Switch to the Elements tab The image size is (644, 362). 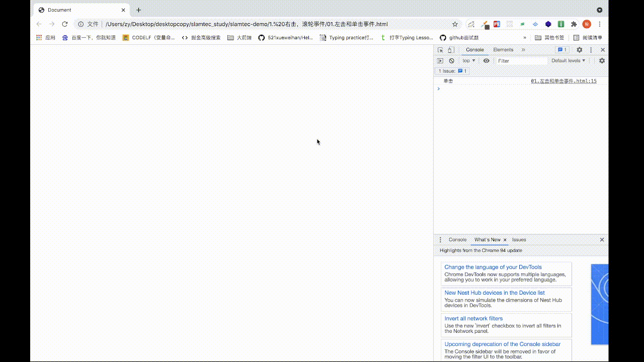click(x=503, y=50)
